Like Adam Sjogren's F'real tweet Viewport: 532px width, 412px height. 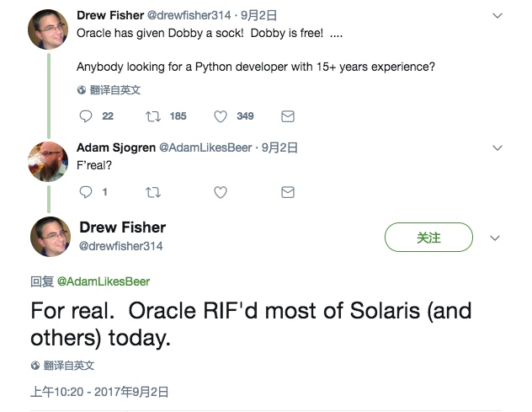point(221,192)
